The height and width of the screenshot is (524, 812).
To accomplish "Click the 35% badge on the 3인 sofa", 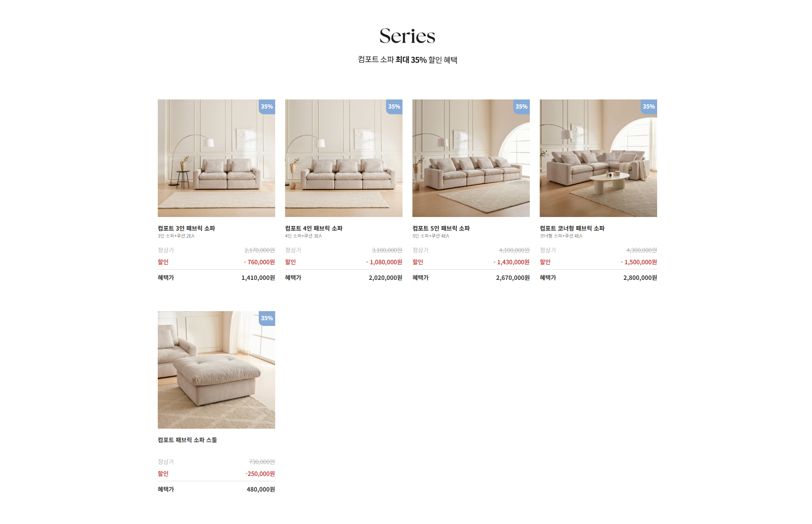I will tap(267, 107).
